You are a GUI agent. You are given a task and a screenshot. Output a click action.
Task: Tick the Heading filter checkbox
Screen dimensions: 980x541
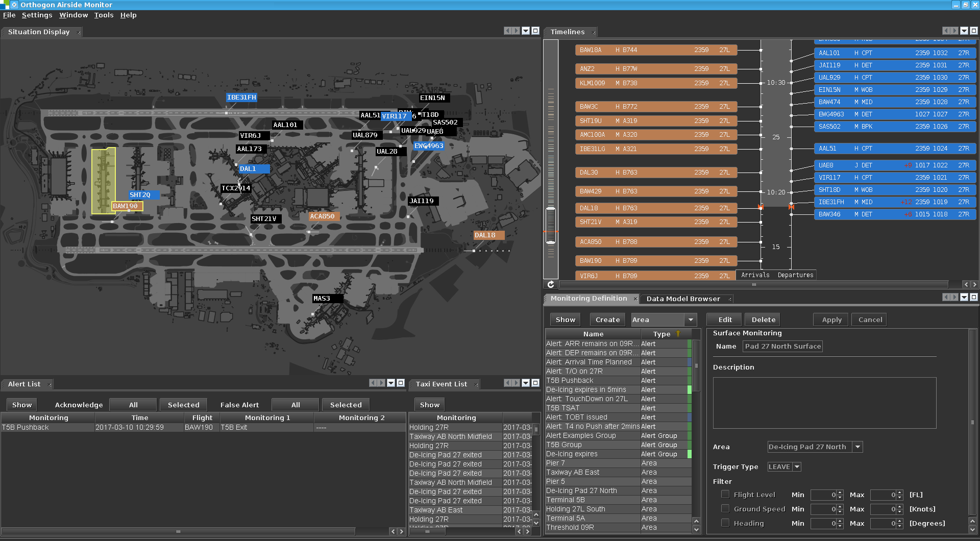point(725,523)
